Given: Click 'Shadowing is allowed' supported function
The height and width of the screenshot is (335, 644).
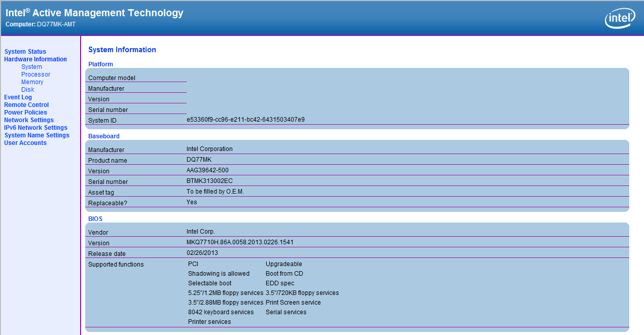Looking at the screenshot, I should click(x=219, y=274).
